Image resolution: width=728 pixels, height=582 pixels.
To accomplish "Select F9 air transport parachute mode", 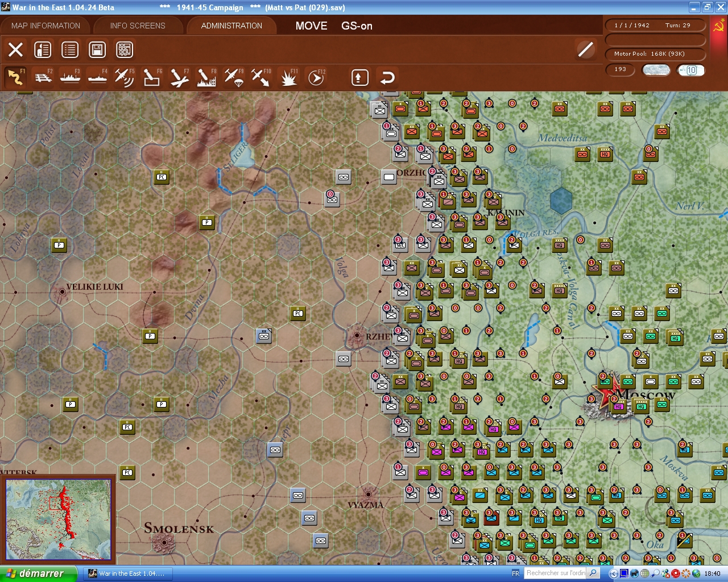I will 234,77.
